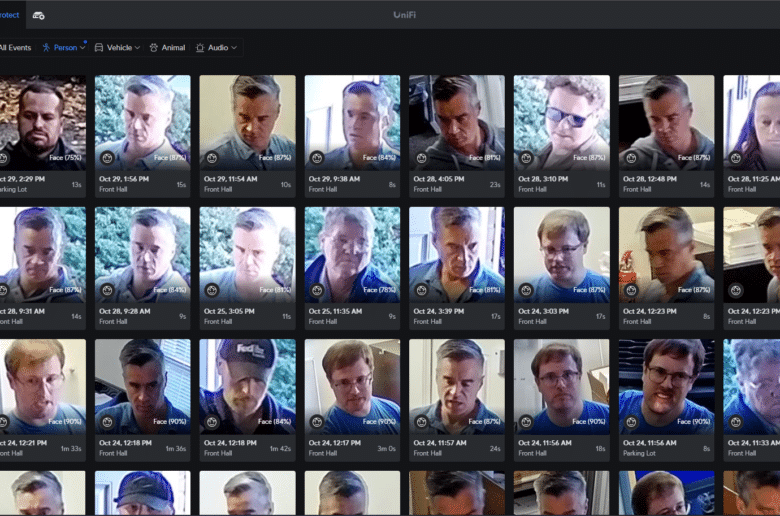
Task: Click face icon on Oct 24, 3:03 PM card
Action: [x=526, y=290]
